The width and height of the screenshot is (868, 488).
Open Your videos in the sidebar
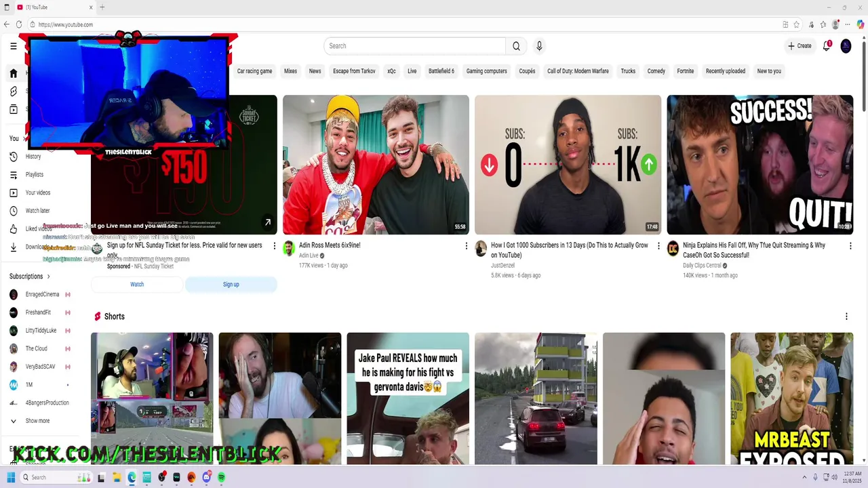(x=38, y=192)
